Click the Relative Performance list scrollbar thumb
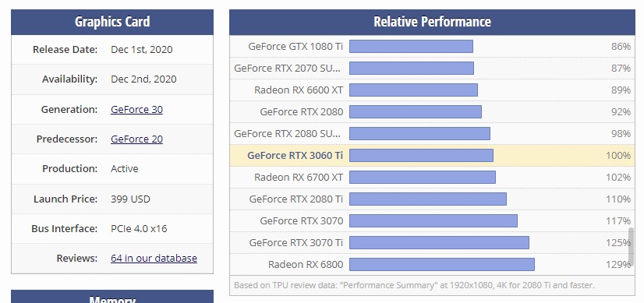 632,248
